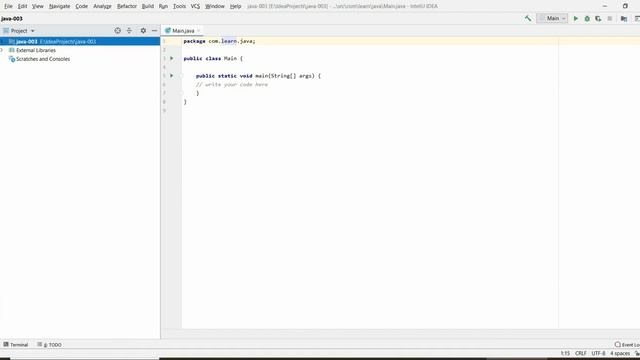The image size is (640, 360).
Task: Open the Navigate menu
Action: 59,6
